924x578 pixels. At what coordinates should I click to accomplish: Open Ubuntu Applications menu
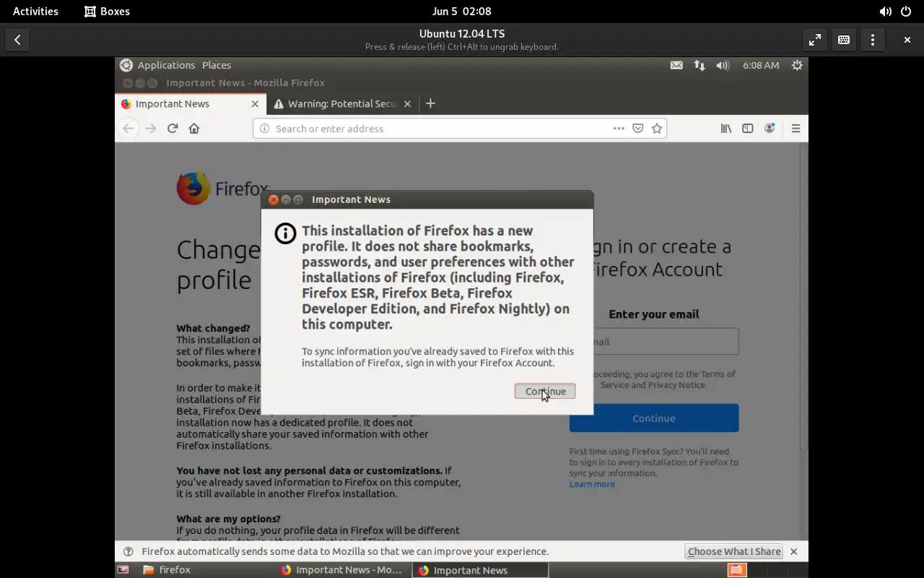(x=166, y=65)
